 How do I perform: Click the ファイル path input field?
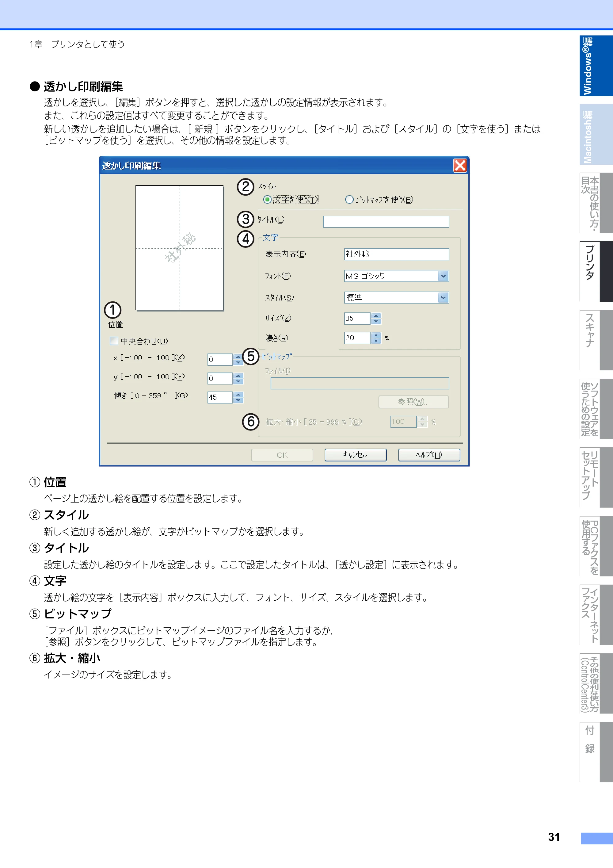pos(360,383)
